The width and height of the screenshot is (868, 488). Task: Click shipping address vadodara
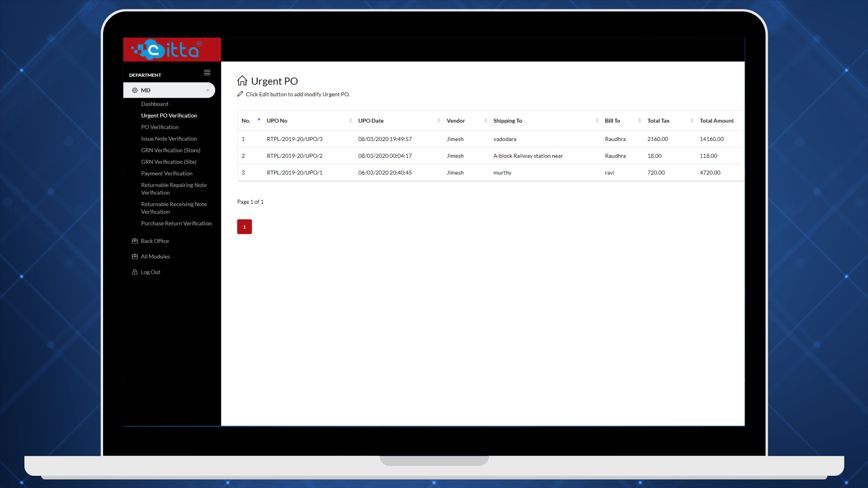coord(505,139)
